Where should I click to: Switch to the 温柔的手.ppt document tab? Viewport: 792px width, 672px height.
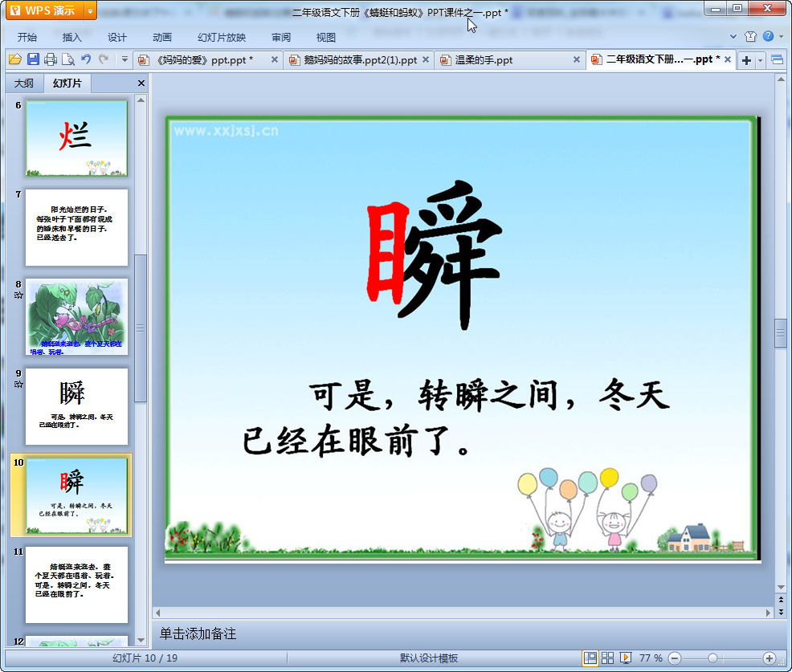pyautogui.click(x=484, y=60)
